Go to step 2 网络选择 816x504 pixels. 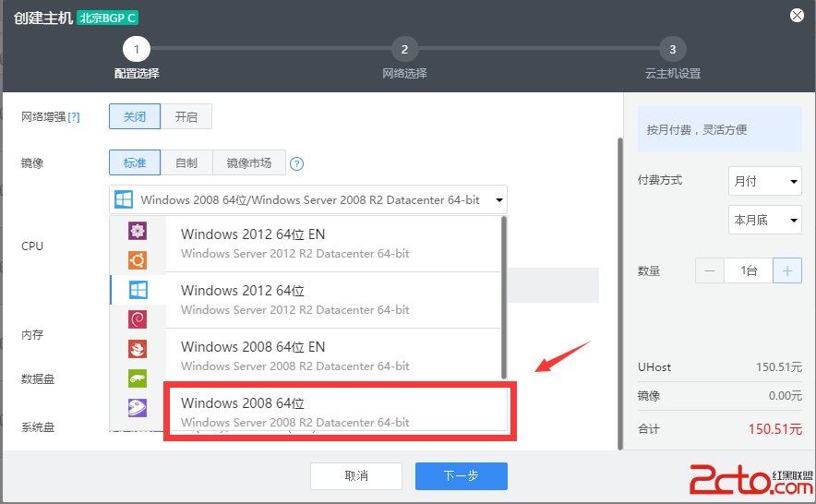pyautogui.click(x=404, y=49)
